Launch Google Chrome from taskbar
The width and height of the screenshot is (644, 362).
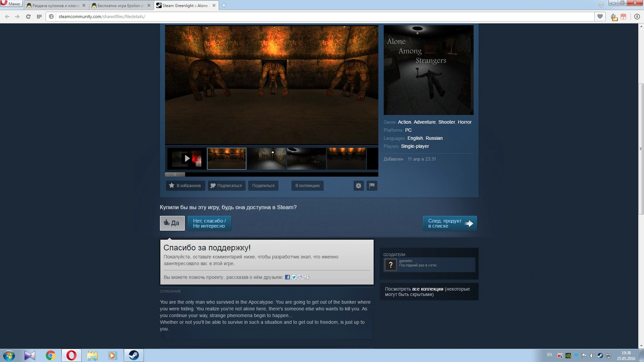[50, 355]
